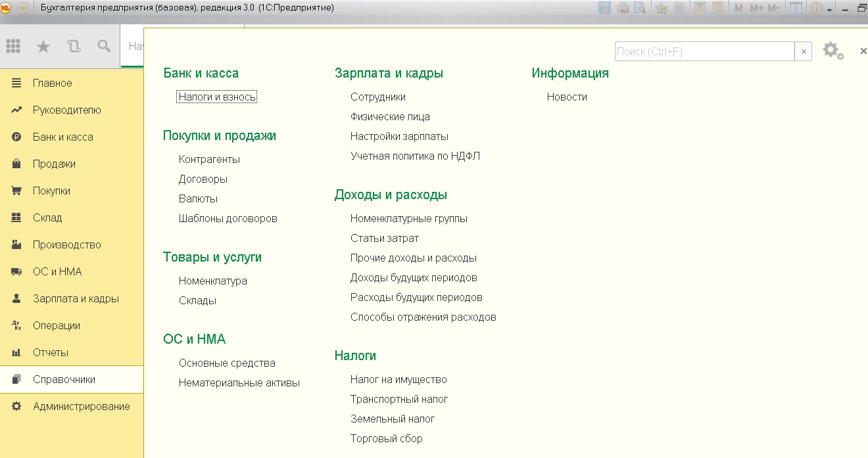Open the main menu dropdown beside the 1C logo
This screenshot has width=868, height=458.
point(23,9)
